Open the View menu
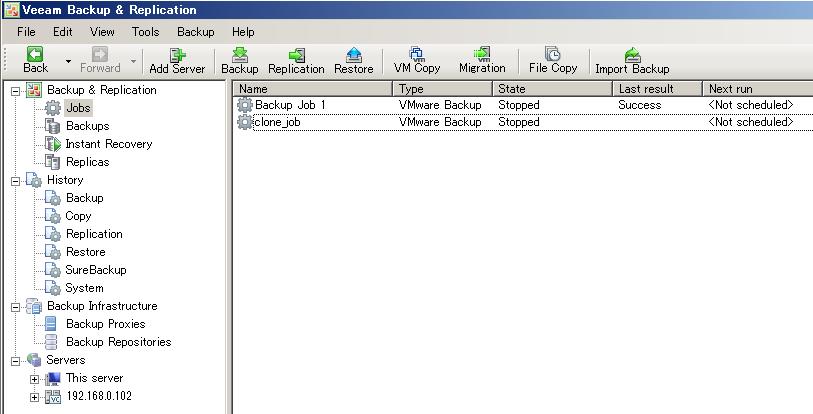813x414 pixels. pos(102,32)
